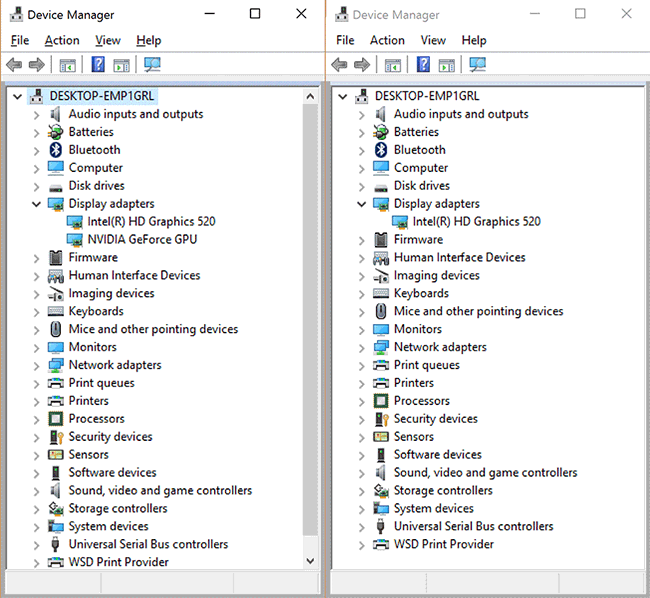Open Action menu in right window

(x=387, y=40)
